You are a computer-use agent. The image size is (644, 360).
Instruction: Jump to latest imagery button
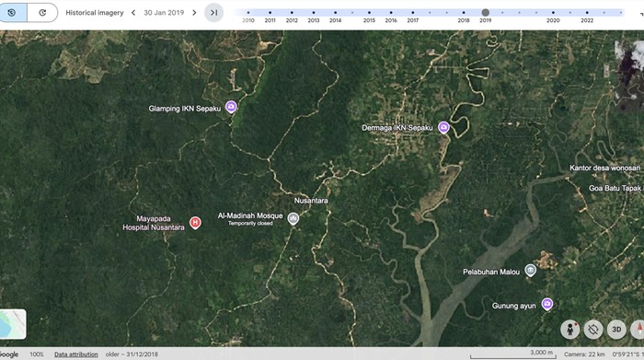coord(214,13)
